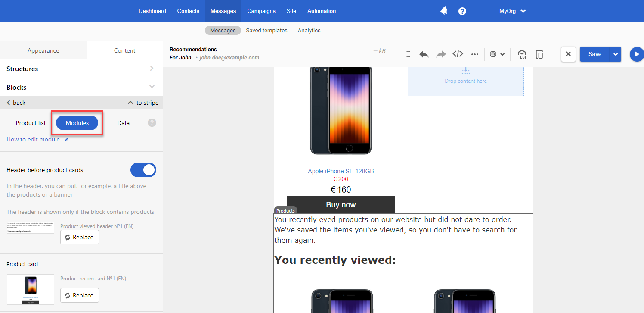The height and width of the screenshot is (313, 644).
Task: Click the struck-through €200 price
Action: [x=341, y=179]
